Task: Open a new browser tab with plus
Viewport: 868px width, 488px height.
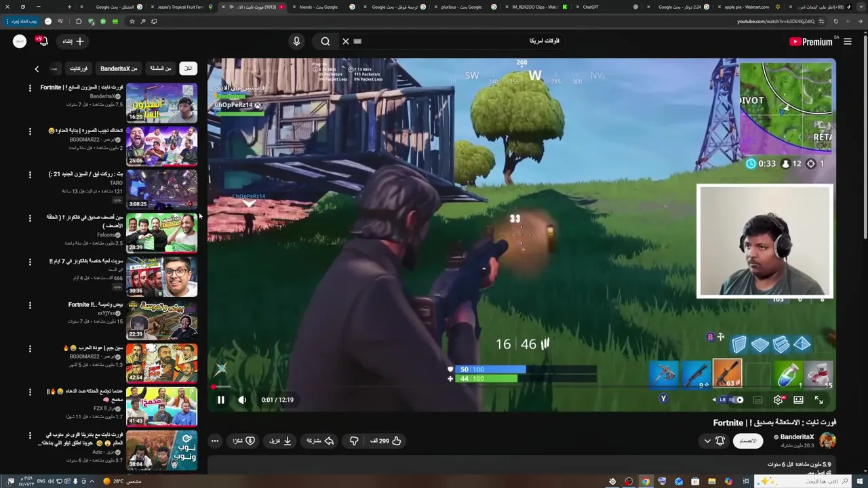Action: [x=69, y=7]
